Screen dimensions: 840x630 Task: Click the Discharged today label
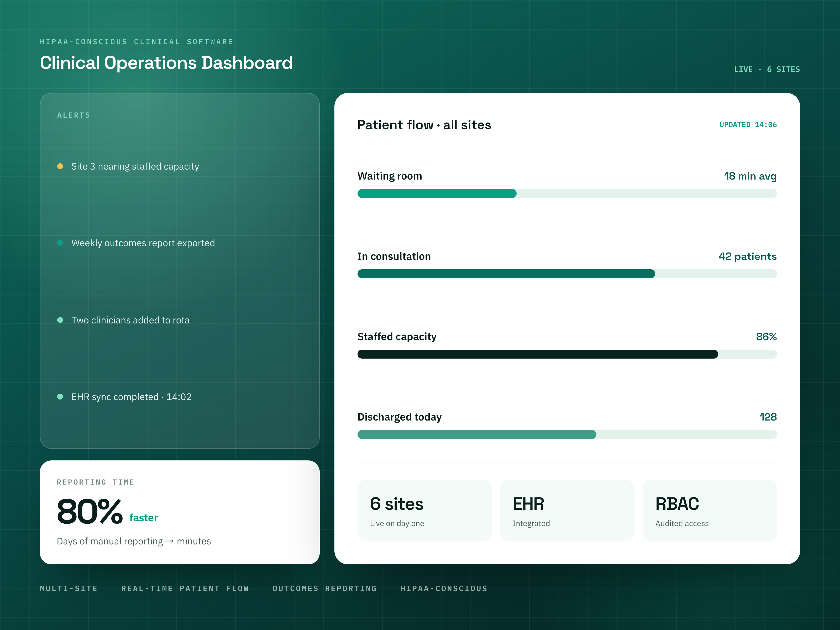(x=400, y=417)
